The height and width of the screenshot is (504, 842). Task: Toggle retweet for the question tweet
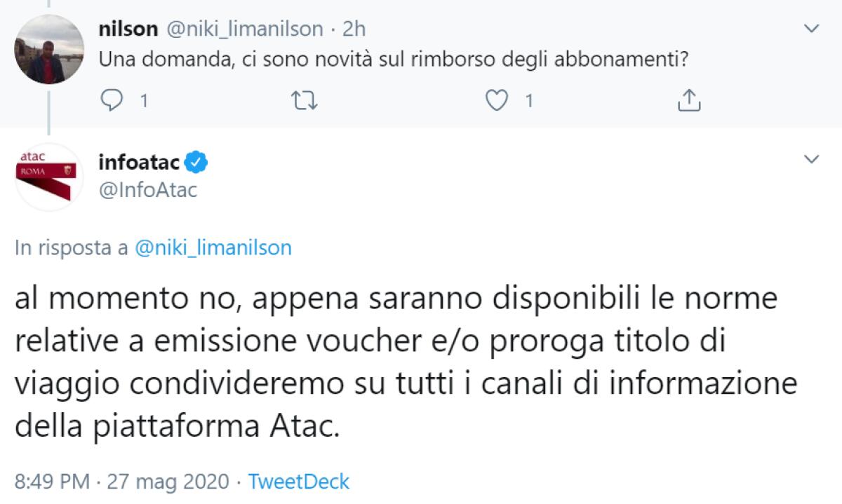point(303,101)
